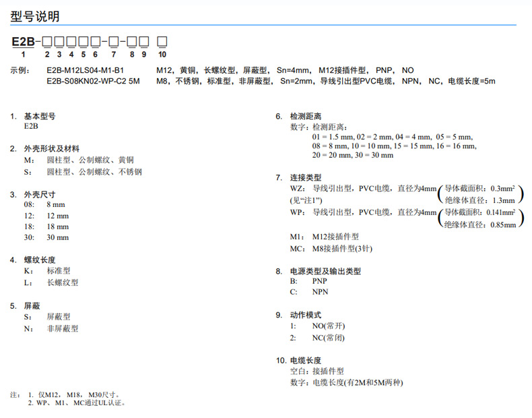This screenshot has width=532, height=418.
Task: Click the example model E2B-M12LS04-M1-B1
Action: click(x=86, y=70)
